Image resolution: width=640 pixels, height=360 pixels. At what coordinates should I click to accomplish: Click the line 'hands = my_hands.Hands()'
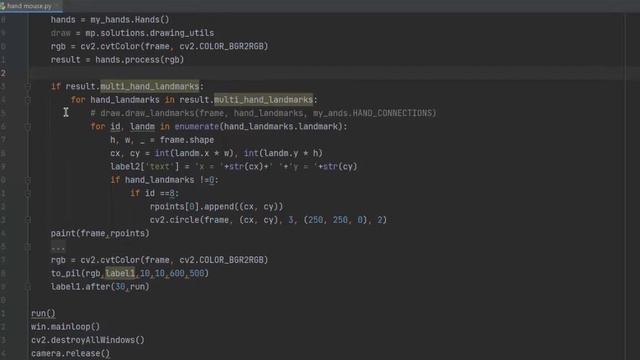tap(110, 20)
